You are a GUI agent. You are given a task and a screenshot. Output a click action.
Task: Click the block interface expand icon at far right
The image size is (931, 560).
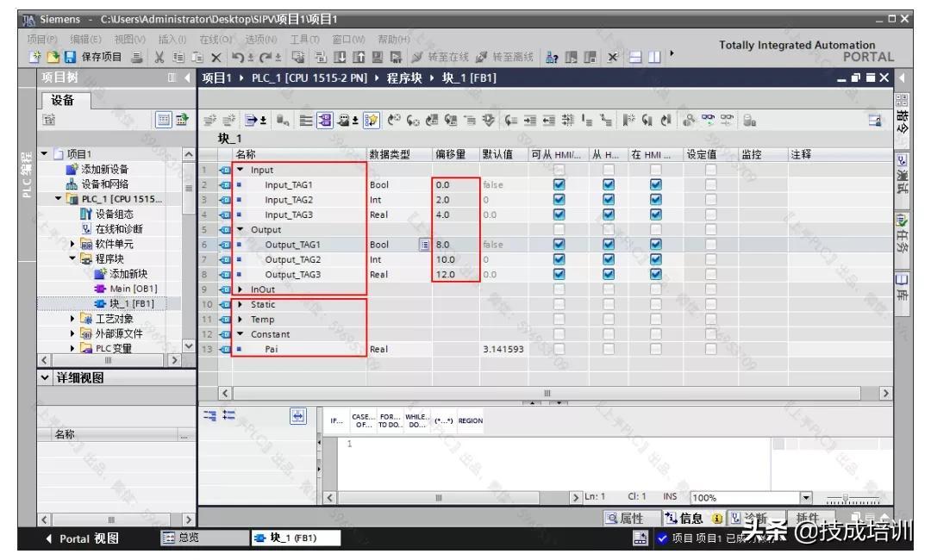pyautogui.click(x=875, y=121)
